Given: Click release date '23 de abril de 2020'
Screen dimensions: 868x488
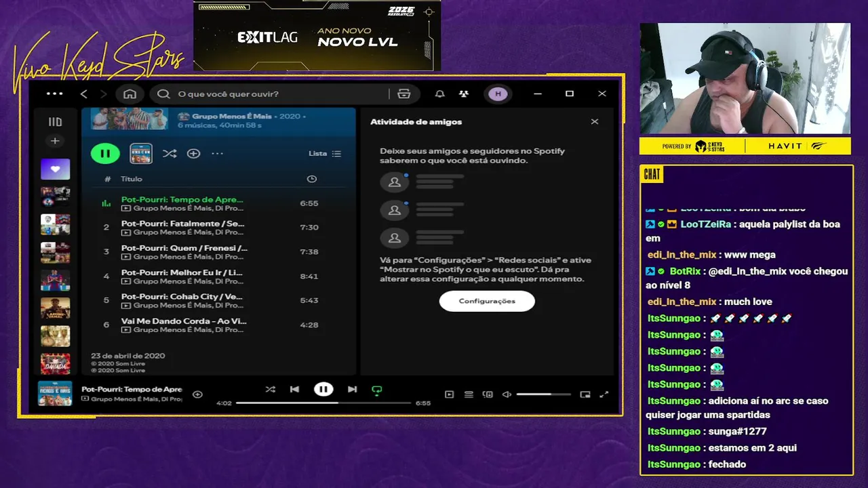Looking at the screenshot, I should [128, 356].
